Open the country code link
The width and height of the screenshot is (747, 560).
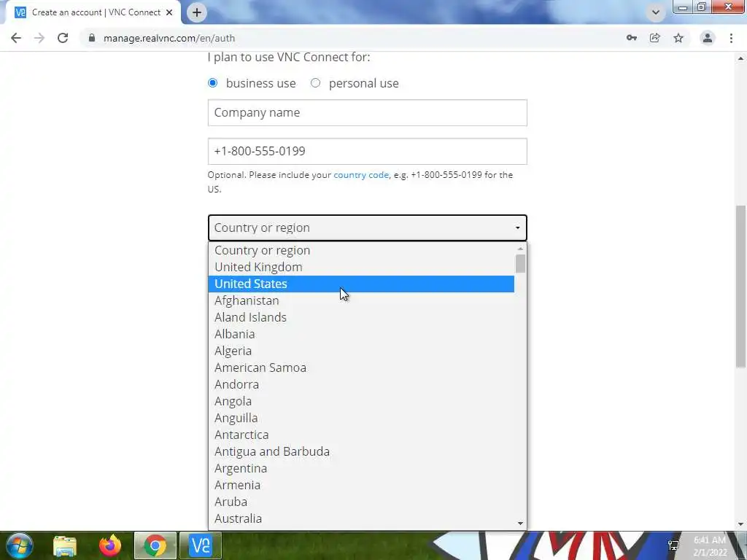click(361, 175)
